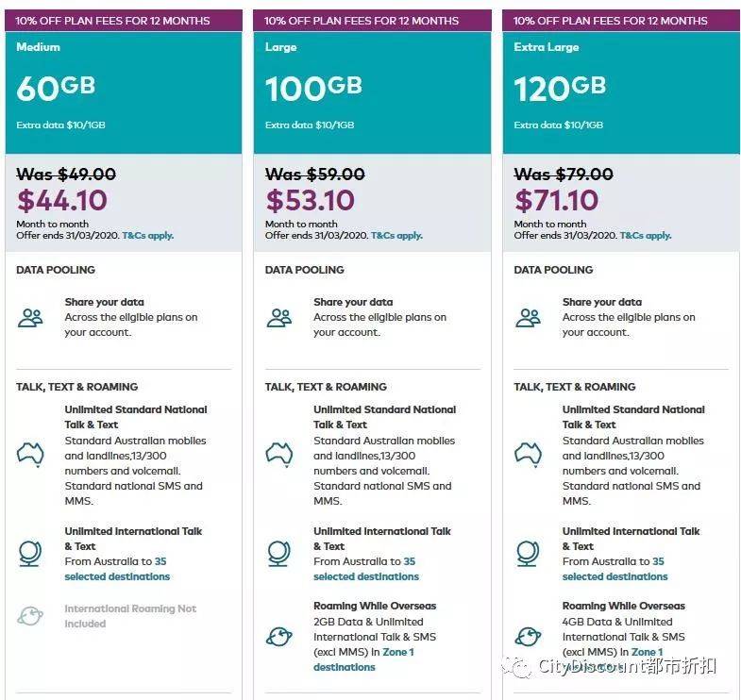Select the Large 100GB plan header
Screen dimensions: 741x700
tap(373, 92)
